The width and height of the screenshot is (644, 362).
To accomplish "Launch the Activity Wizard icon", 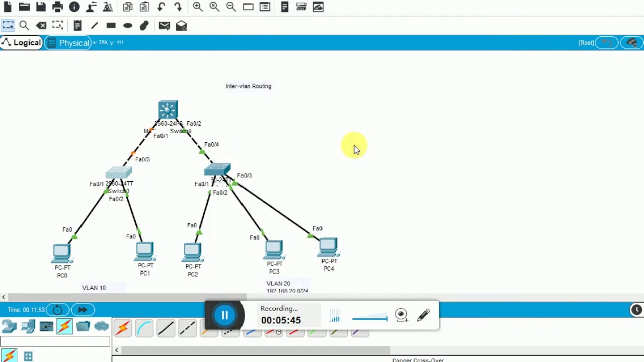I will [x=108, y=7].
